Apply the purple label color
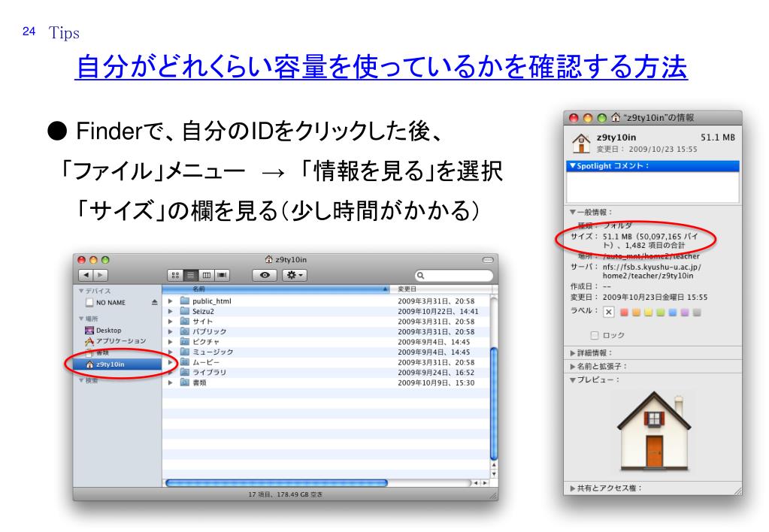Image resolution: width=769 pixels, height=532 pixels. point(685,313)
